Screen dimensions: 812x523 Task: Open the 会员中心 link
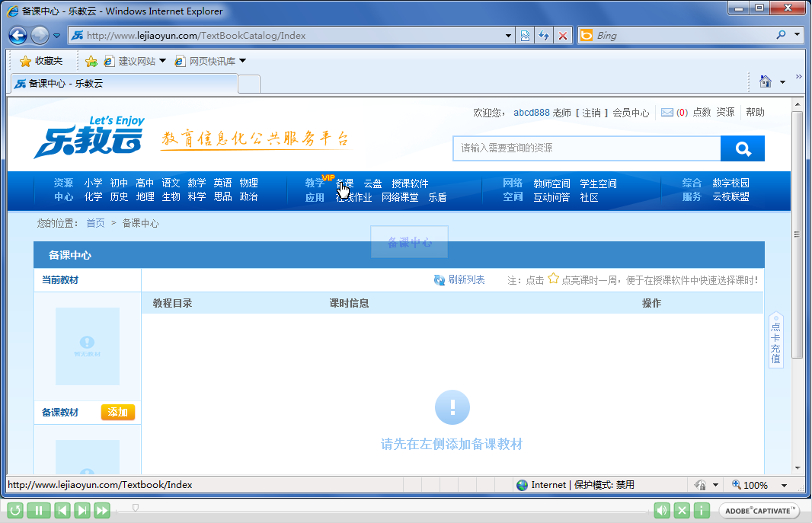pyautogui.click(x=631, y=112)
